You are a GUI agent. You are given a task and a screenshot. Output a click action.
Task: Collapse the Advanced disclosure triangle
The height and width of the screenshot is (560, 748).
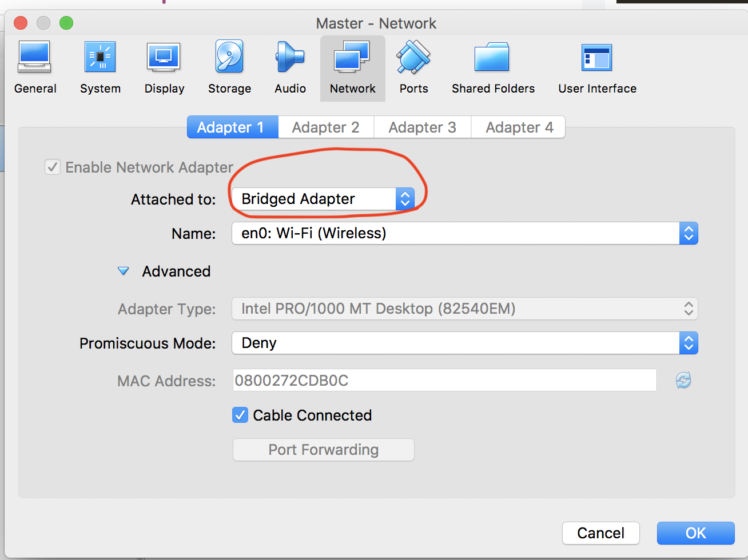124,271
